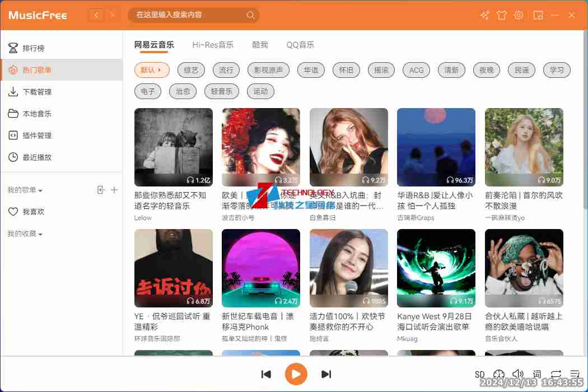Select the 轻音乐 genre tag
The height and width of the screenshot is (392, 588).
222,91
